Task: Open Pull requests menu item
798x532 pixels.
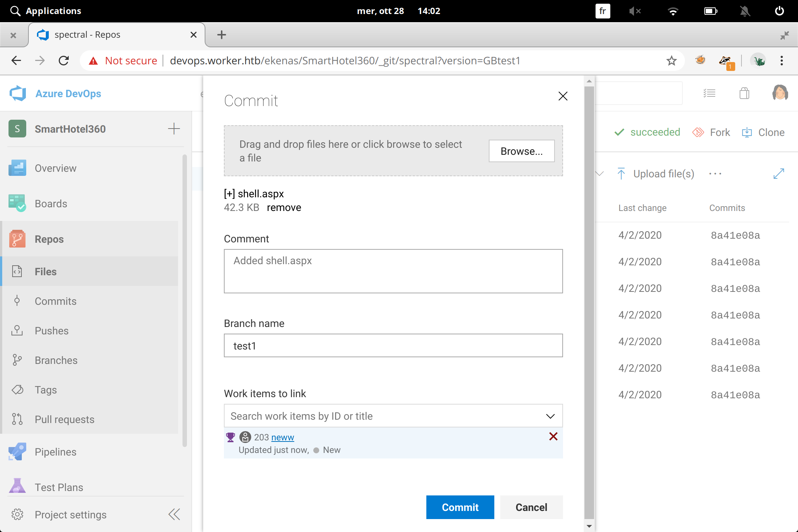Action: coord(64,419)
